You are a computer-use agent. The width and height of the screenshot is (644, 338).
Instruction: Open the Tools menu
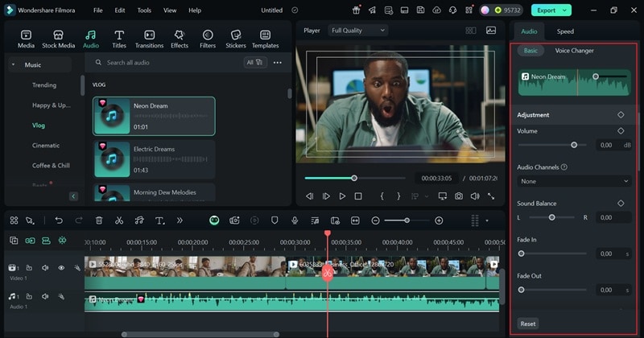coord(144,10)
